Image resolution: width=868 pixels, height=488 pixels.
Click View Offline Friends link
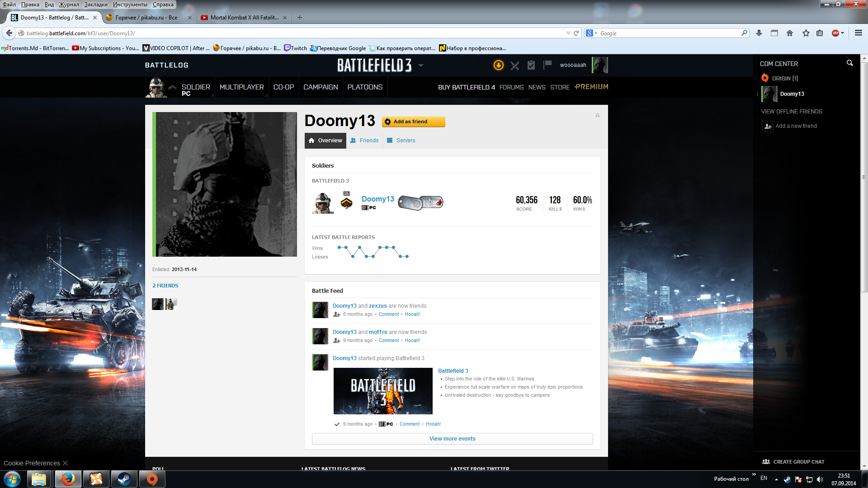pyautogui.click(x=791, y=112)
